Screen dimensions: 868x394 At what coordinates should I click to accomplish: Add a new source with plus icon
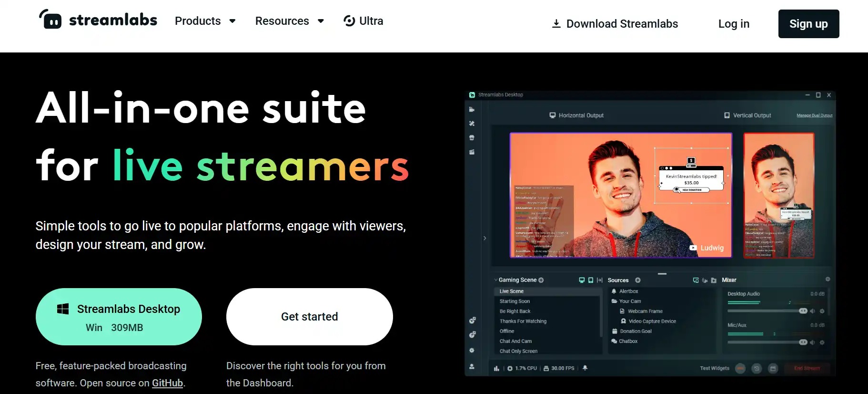[x=638, y=280]
